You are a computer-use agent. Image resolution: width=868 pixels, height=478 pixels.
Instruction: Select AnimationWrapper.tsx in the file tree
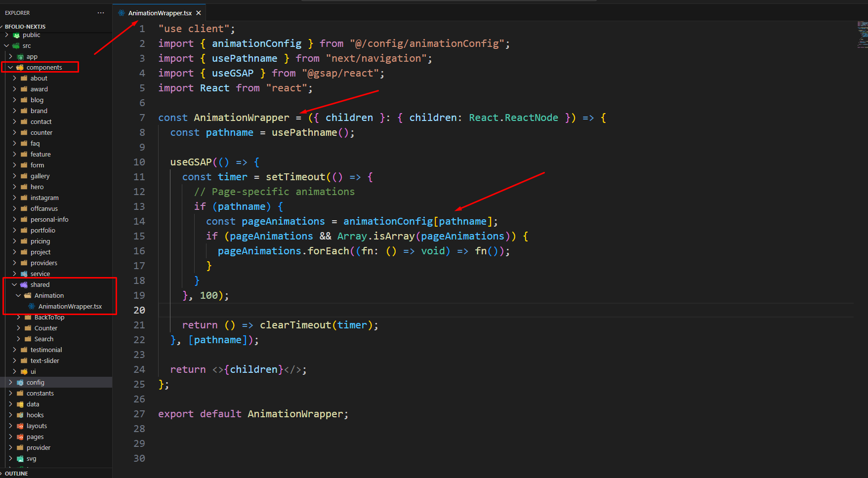70,307
